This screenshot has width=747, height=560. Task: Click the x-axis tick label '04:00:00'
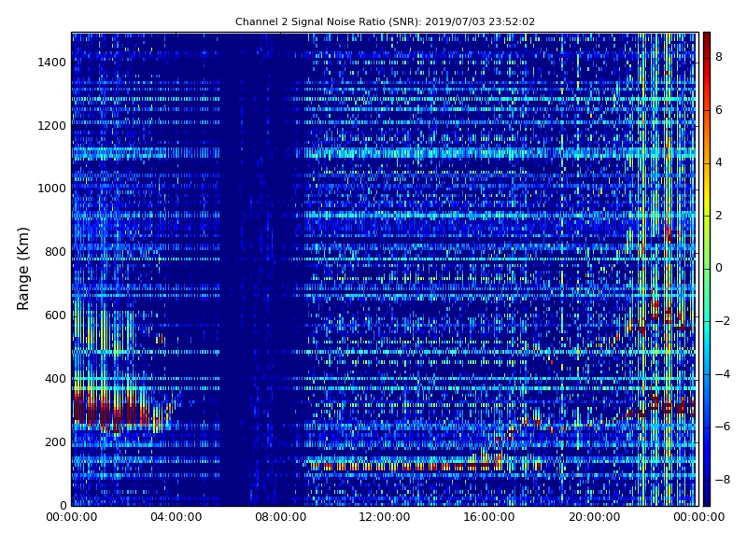(176, 517)
